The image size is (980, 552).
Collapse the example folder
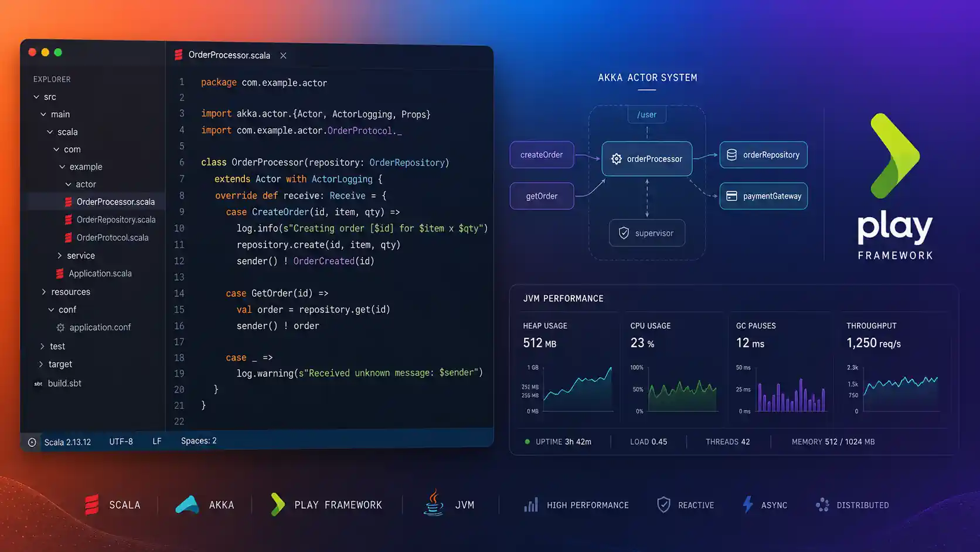[62, 167]
